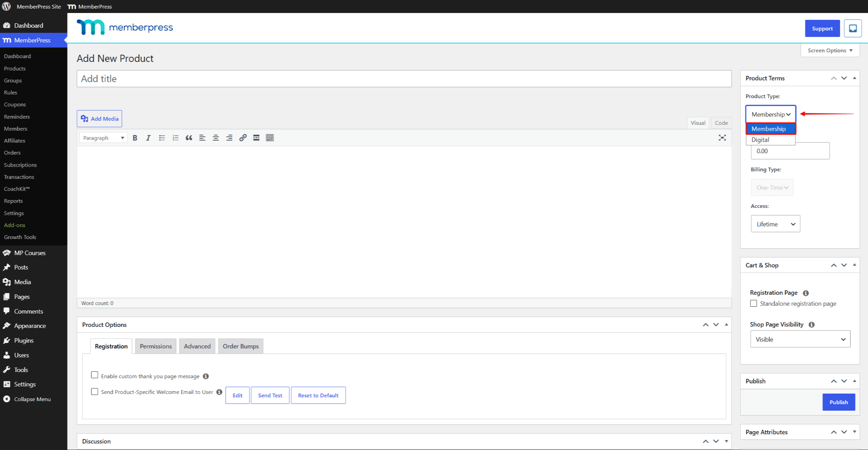The width and height of the screenshot is (868, 450).
Task: Click the Support button
Action: pos(822,28)
